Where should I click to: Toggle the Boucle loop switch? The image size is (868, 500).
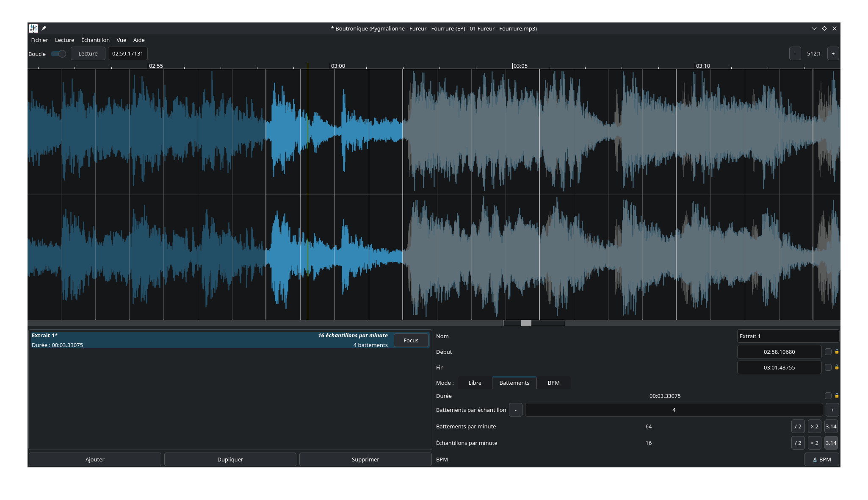point(58,54)
